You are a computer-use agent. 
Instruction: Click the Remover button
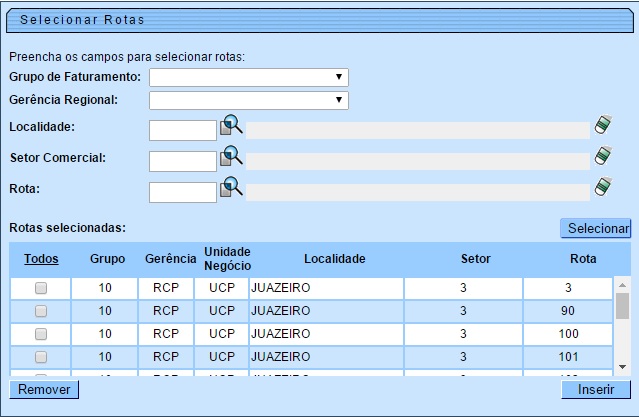click(x=43, y=389)
